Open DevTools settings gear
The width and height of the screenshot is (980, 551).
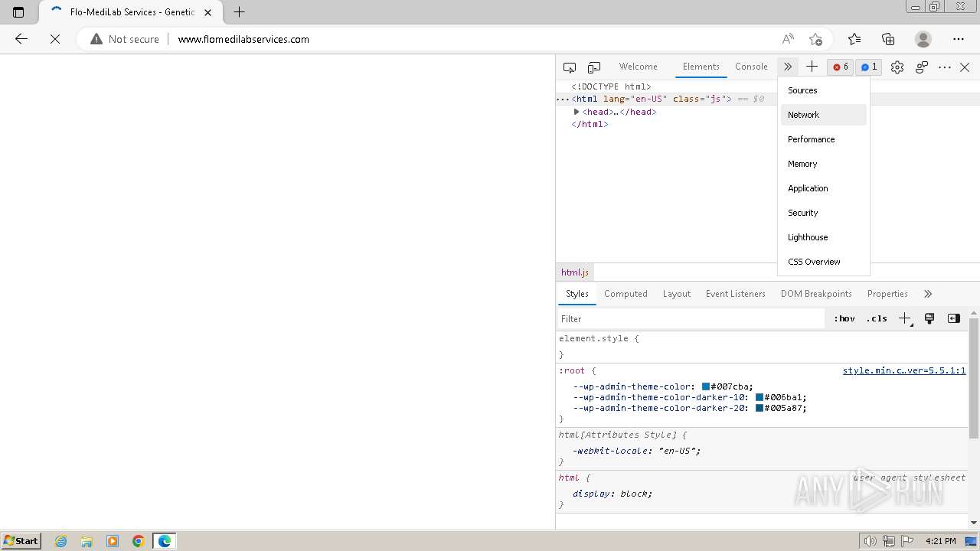pos(897,67)
